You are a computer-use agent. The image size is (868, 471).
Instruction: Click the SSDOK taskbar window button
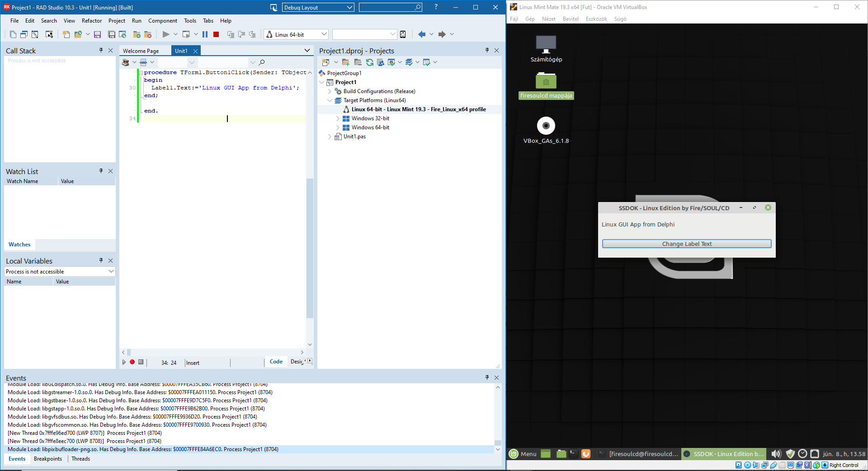[x=724, y=454]
